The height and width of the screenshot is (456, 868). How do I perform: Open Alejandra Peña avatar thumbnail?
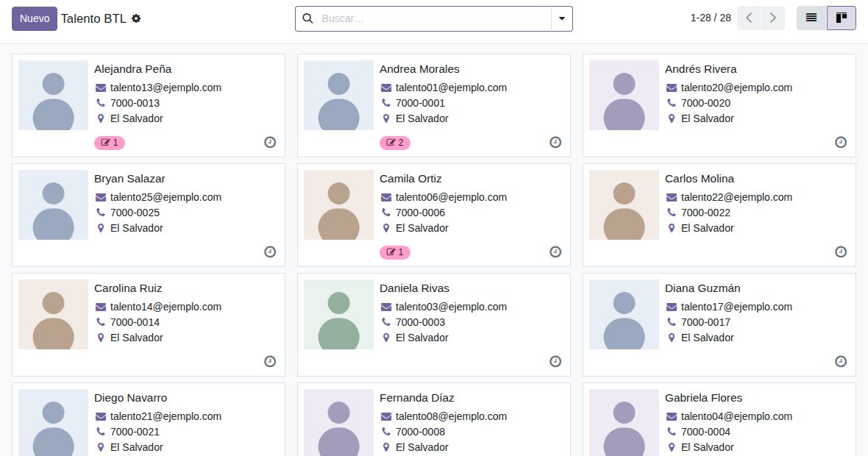pyautogui.click(x=53, y=95)
